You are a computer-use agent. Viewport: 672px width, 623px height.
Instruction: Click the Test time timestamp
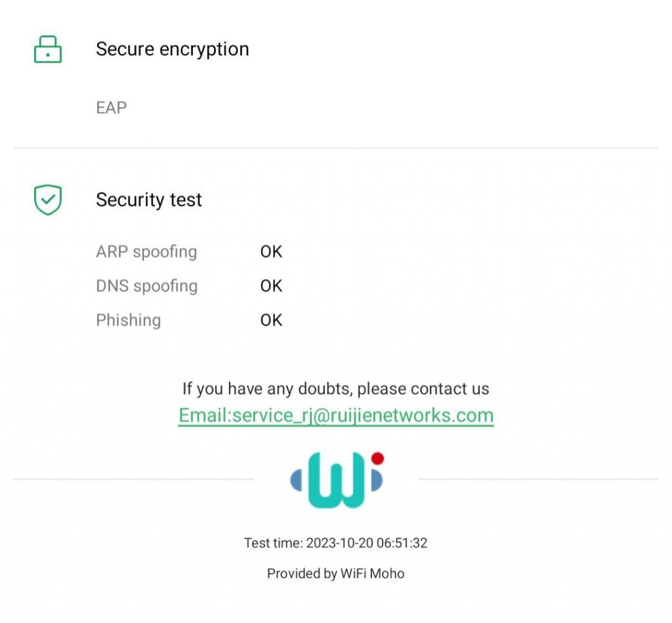click(x=336, y=543)
